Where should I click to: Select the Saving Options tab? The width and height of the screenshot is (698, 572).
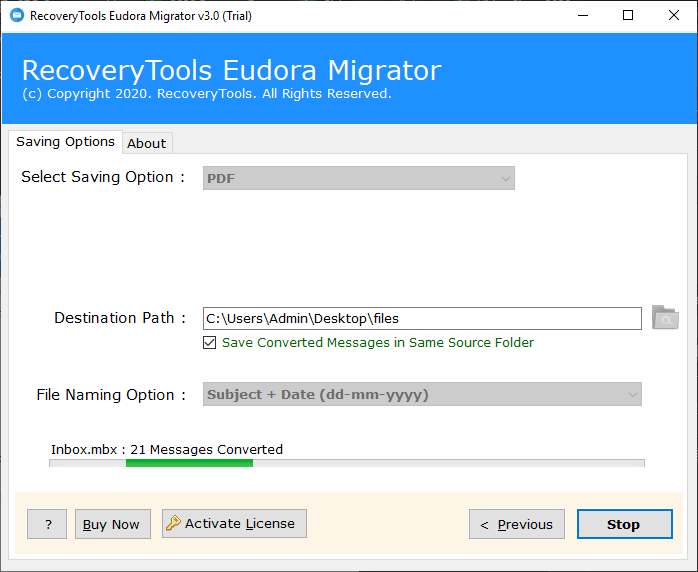tap(65, 142)
